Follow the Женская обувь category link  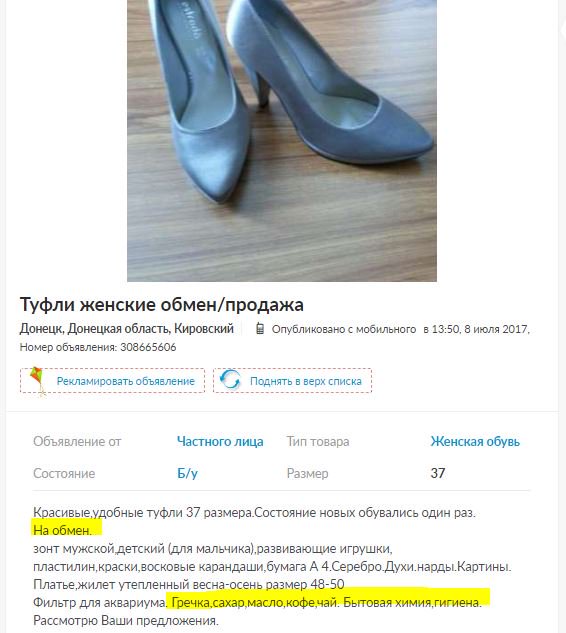point(475,441)
